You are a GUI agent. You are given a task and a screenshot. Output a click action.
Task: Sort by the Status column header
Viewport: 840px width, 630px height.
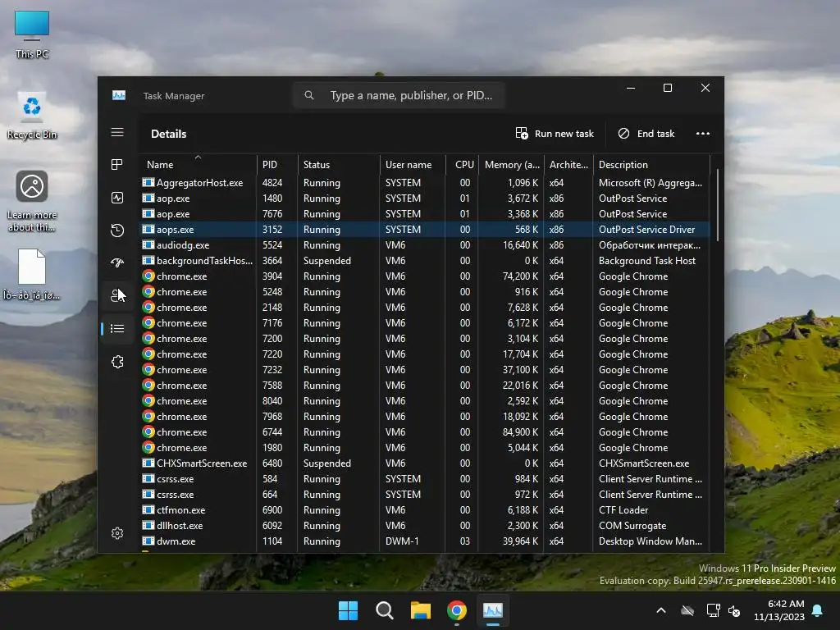pyautogui.click(x=339, y=164)
